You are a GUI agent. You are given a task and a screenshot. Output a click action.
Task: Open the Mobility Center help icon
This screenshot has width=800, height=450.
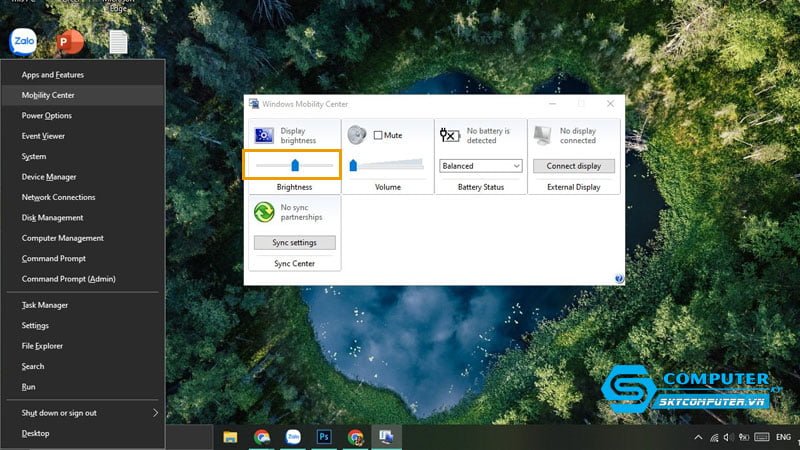click(x=619, y=279)
